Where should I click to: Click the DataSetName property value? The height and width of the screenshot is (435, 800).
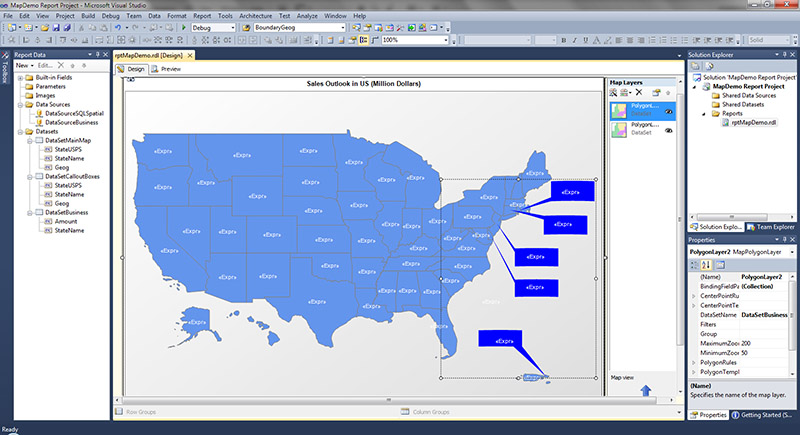click(764, 315)
